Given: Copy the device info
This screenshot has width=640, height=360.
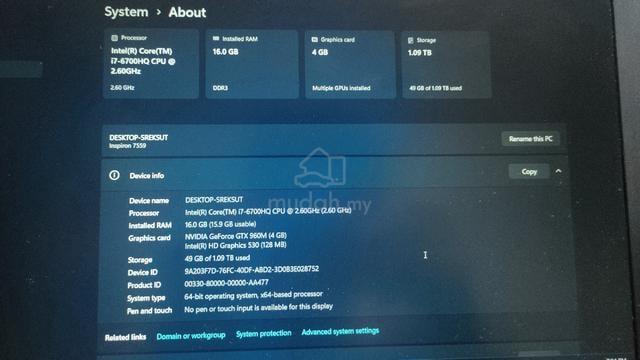Looking at the screenshot, I should coord(529,171).
